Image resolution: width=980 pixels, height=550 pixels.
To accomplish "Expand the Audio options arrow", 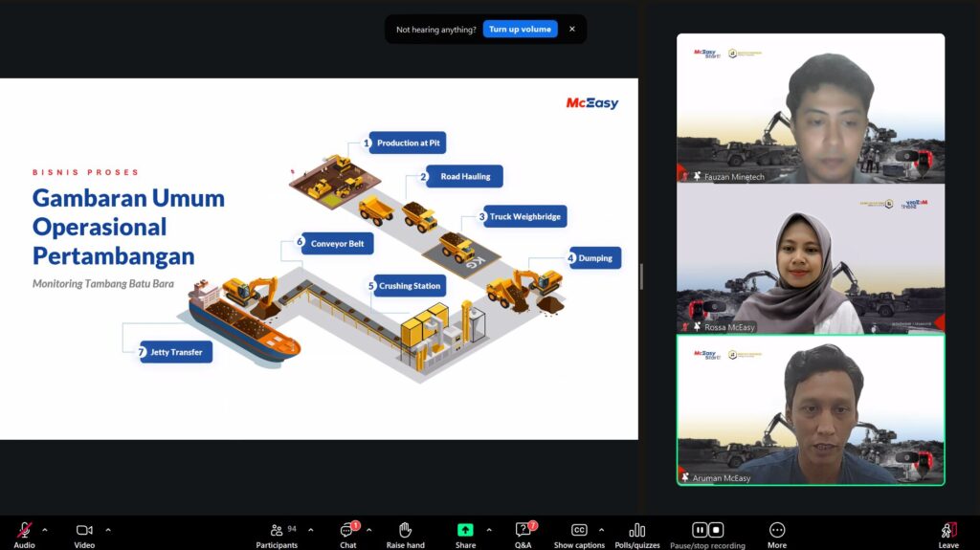I will (x=45, y=530).
